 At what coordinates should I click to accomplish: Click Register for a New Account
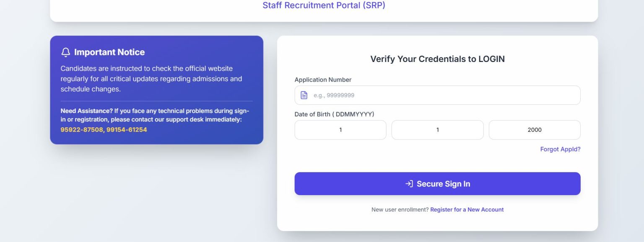point(467,209)
